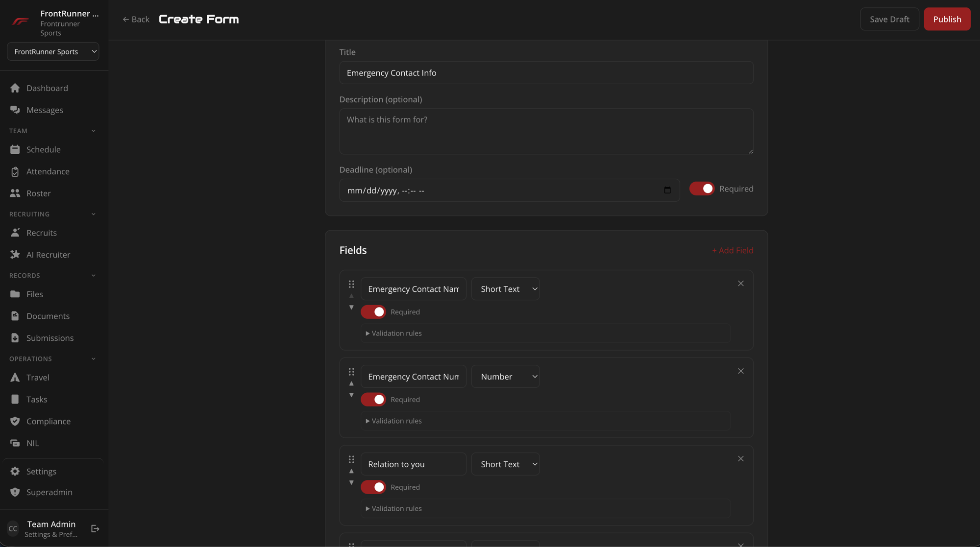Click the Superadmin shield icon

point(15,492)
